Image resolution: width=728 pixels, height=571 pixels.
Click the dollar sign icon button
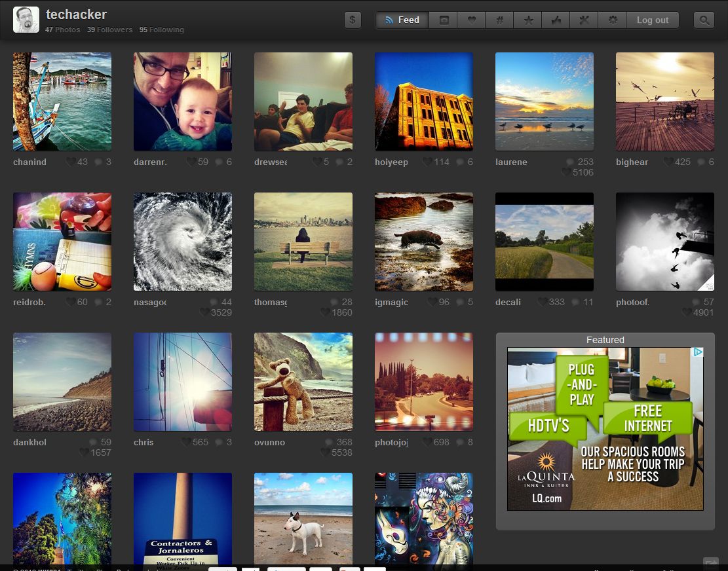(353, 20)
